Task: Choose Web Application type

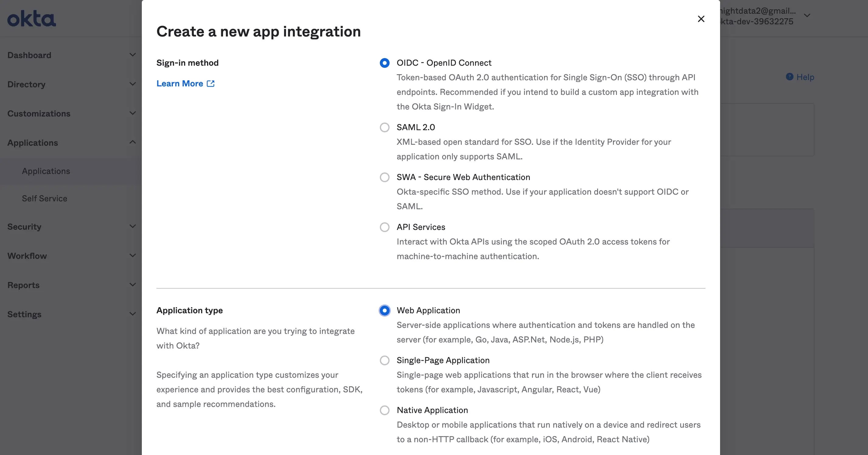Action: [384, 311]
